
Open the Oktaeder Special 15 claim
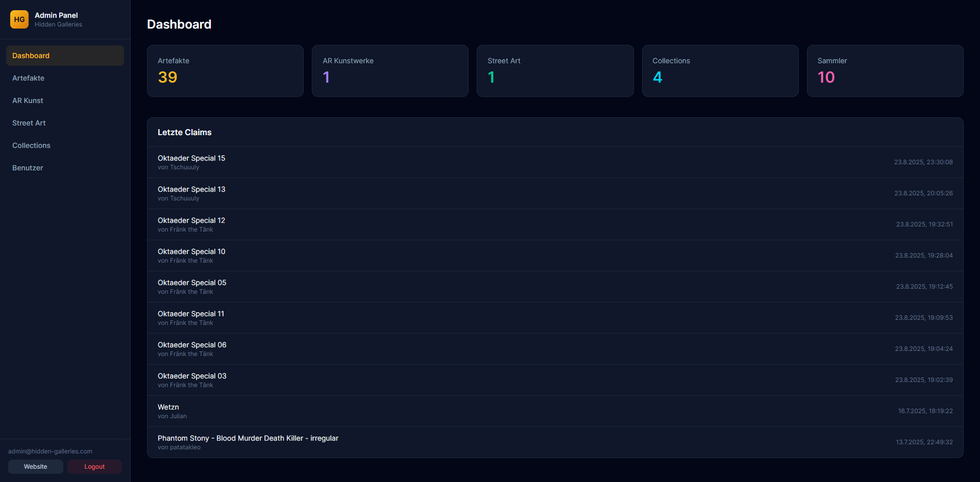tap(555, 162)
